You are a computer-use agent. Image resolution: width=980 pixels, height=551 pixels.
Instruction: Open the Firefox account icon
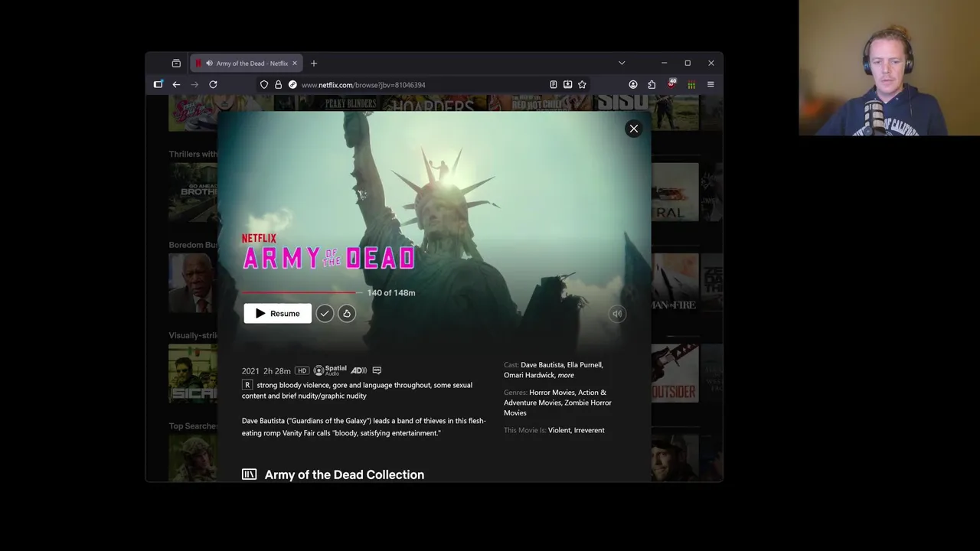click(x=633, y=84)
